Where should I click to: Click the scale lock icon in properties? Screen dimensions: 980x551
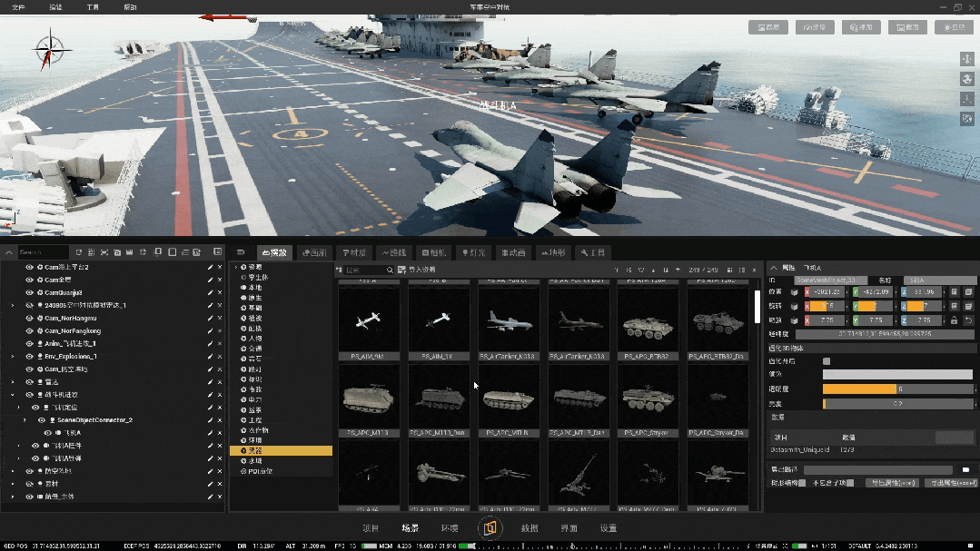coord(955,320)
